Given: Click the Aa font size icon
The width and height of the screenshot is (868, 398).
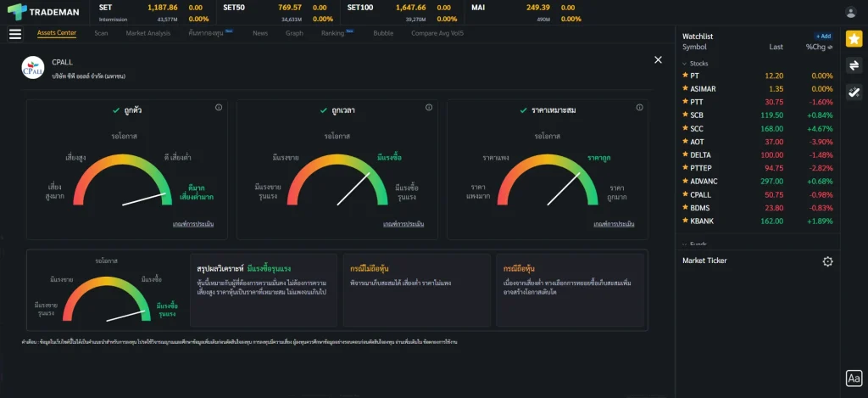Looking at the screenshot, I should (854, 378).
